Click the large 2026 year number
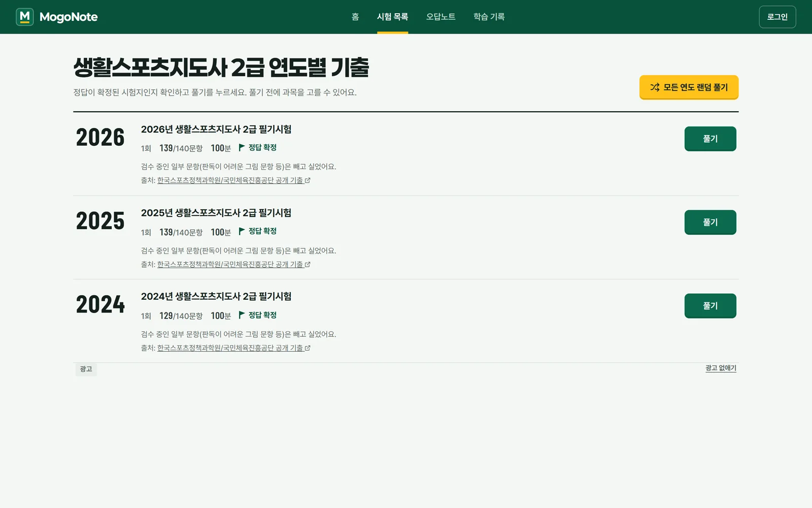Screen dimensions: 812x508 click(100, 138)
